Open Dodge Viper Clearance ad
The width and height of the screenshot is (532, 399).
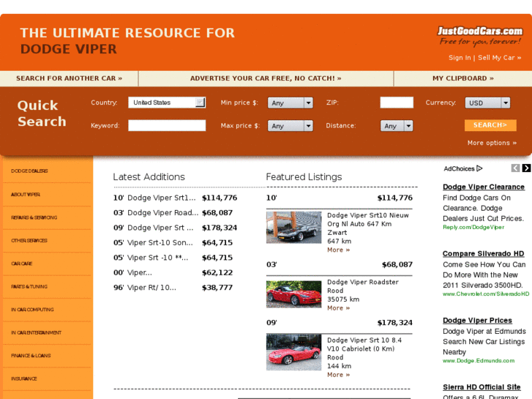click(484, 187)
